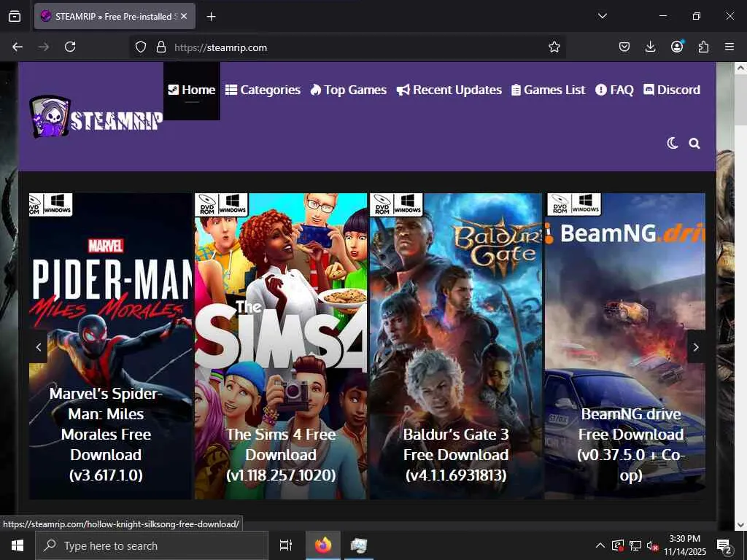Open the Firefox account menu
Viewport: 747px width, 560px height.
click(677, 46)
